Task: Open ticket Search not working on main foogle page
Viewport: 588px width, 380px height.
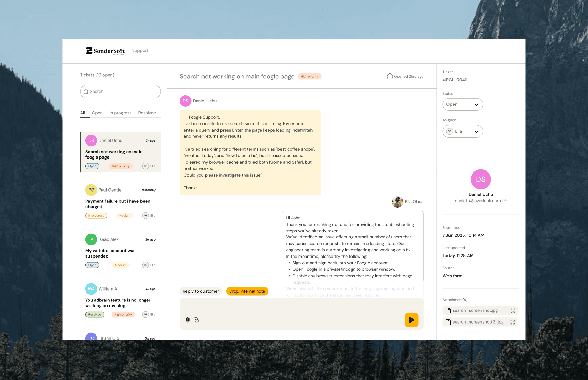Action: tap(120, 152)
